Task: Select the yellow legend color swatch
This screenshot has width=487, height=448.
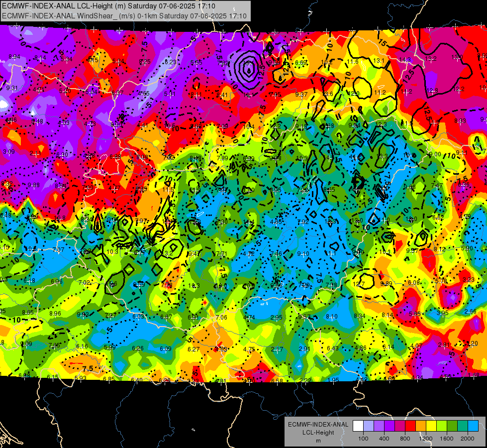Action: click(x=431, y=426)
